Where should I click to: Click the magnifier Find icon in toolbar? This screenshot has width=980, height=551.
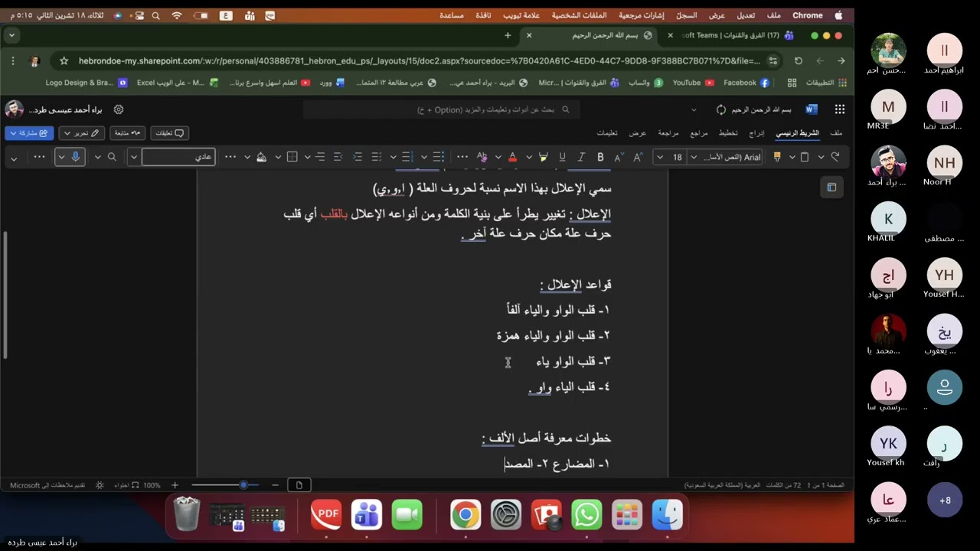click(112, 157)
